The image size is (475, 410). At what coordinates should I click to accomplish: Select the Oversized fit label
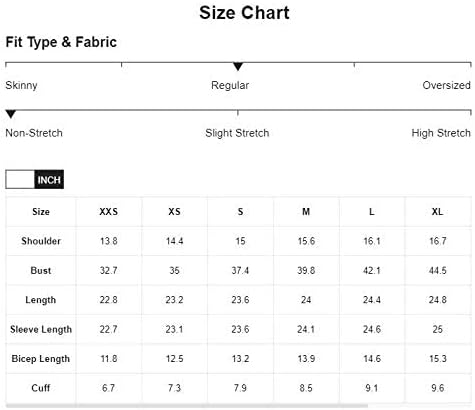(x=446, y=85)
